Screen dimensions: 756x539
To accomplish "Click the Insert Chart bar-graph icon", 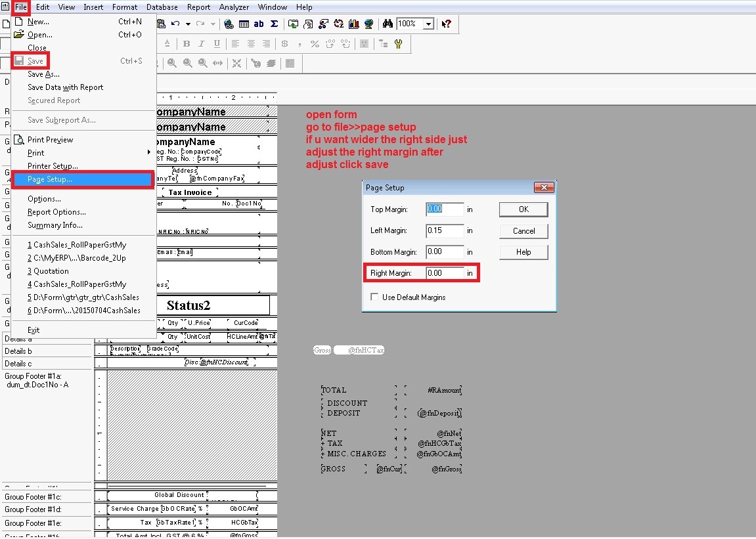I will (354, 24).
